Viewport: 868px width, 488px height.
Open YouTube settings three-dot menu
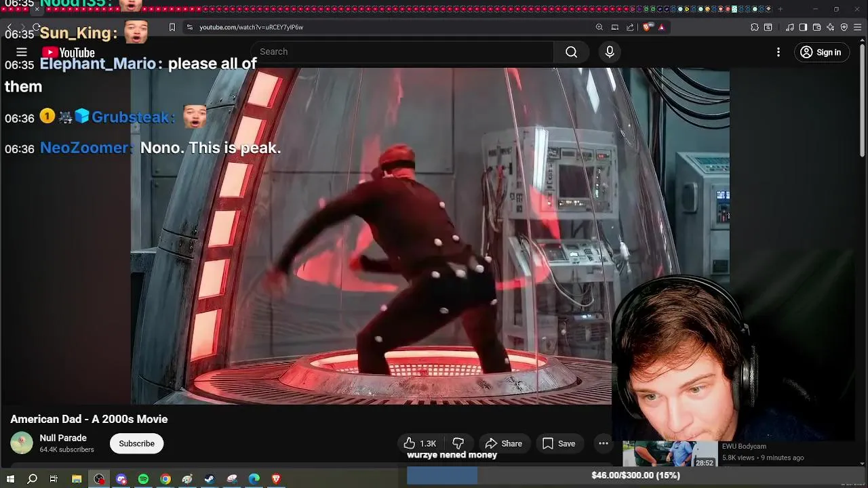778,52
